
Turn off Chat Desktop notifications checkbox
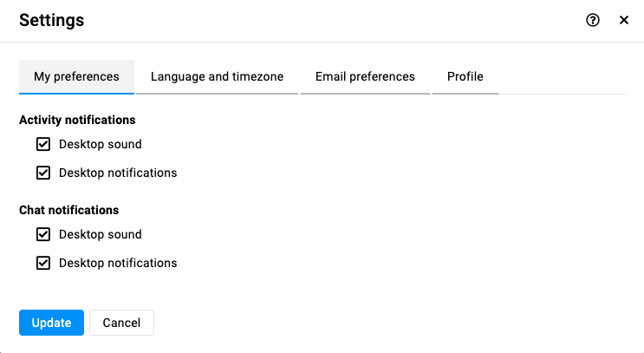(x=43, y=263)
